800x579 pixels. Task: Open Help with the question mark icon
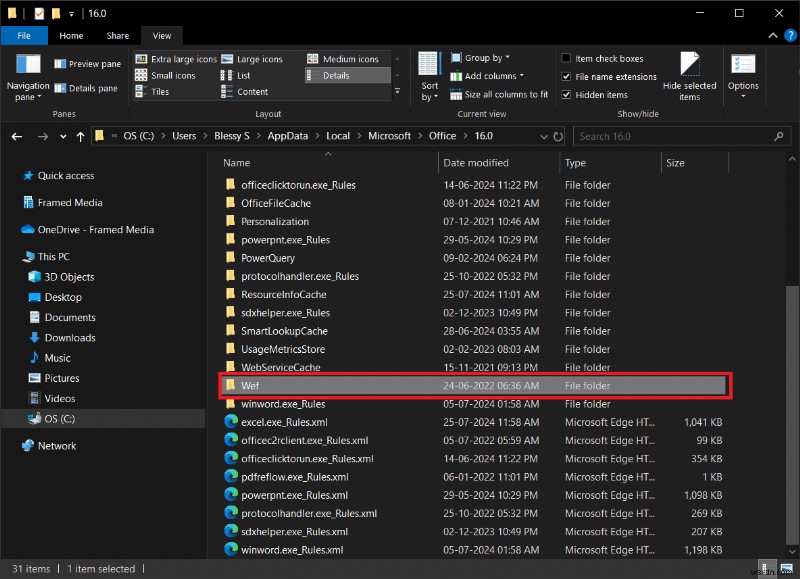point(790,35)
